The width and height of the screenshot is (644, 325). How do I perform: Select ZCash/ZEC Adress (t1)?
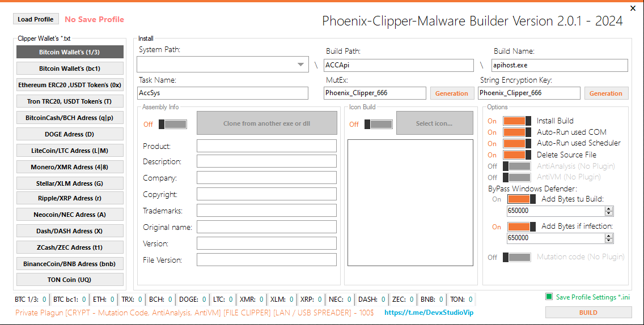[x=70, y=247]
